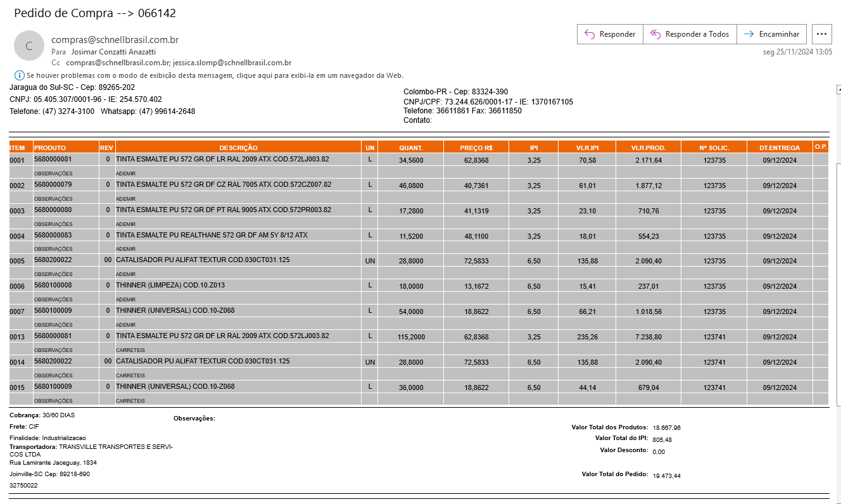The width and height of the screenshot is (841, 504).
Task: Click the Whatsapp number (47) 99614-2648
Action: 167,111
